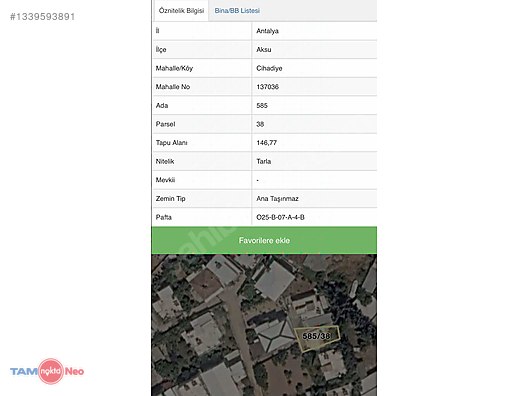Select the Cihadiye neighborhood value
528x396 pixels.
(x=269, y=68)
